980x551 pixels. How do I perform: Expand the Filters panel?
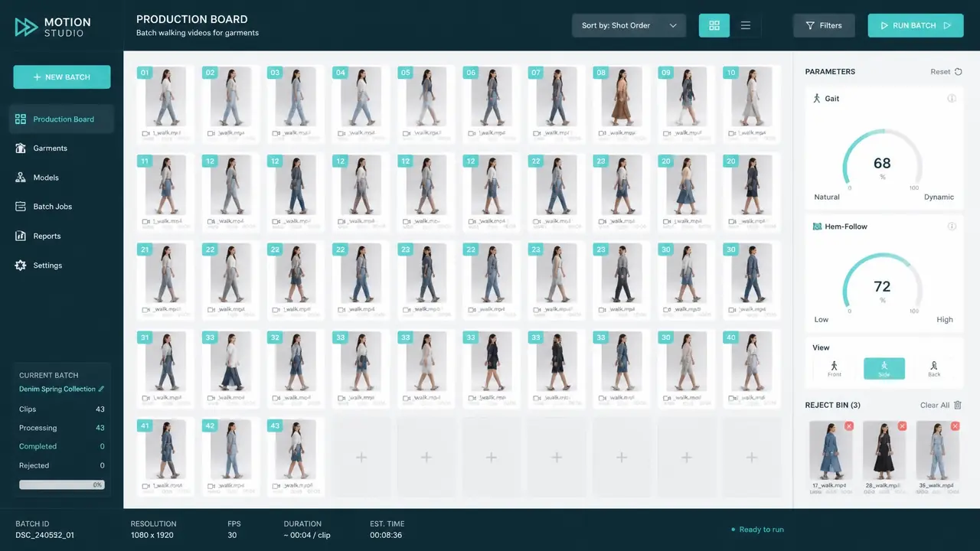pyautogui.click(x=823, y=25)
